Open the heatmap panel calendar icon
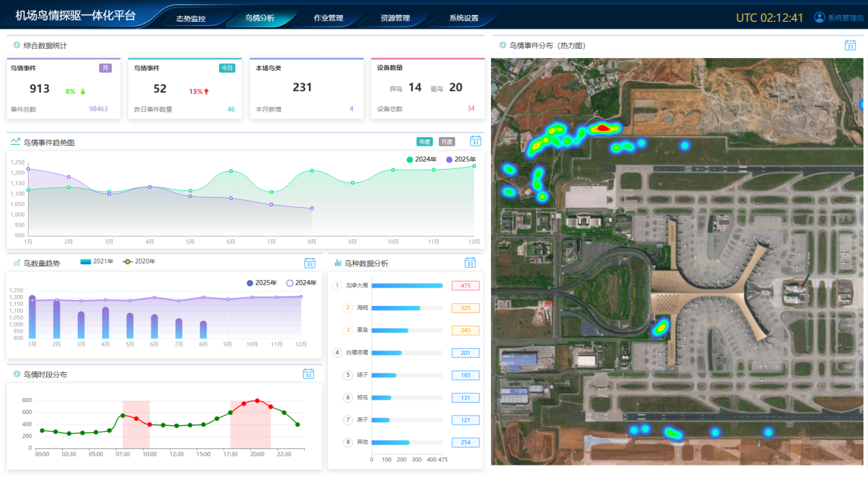 click(x=850, y=46)
